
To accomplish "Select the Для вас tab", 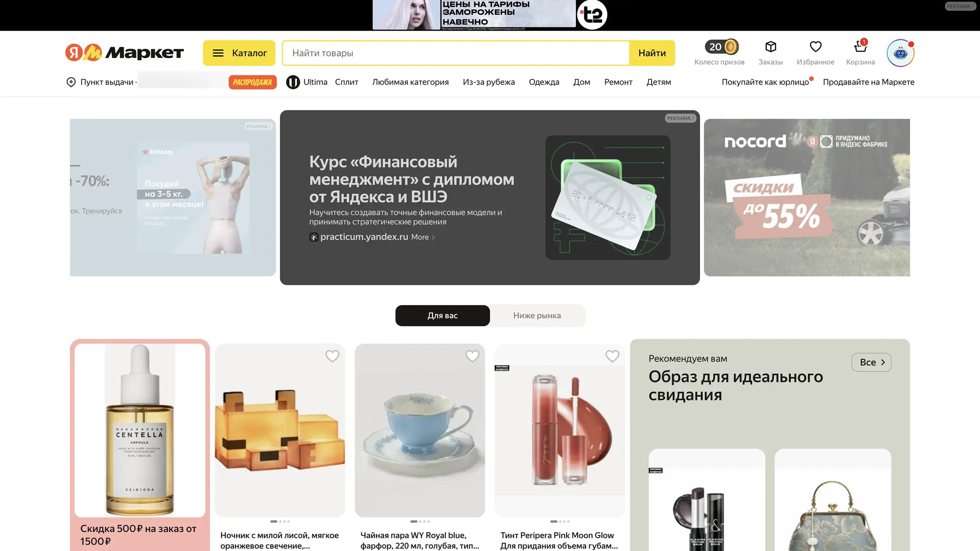I will (x=442, y=315).
